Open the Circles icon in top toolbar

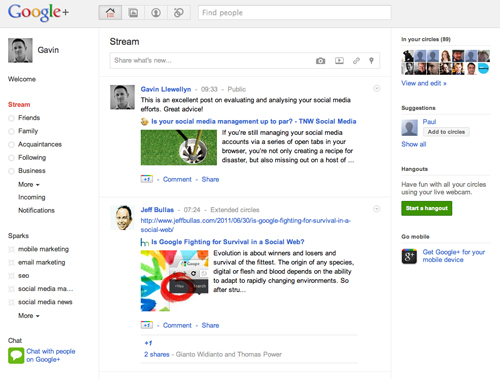pos(179,13)
